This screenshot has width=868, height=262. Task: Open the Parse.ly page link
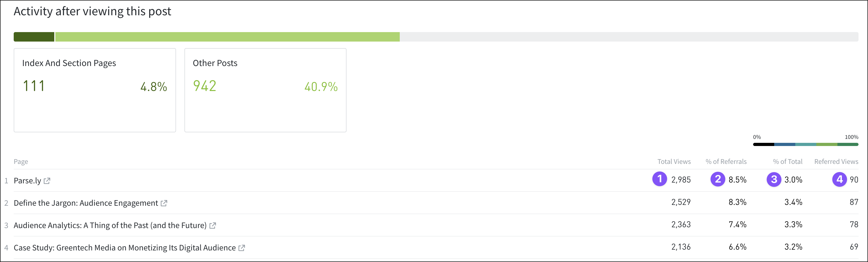coord(27,181)
